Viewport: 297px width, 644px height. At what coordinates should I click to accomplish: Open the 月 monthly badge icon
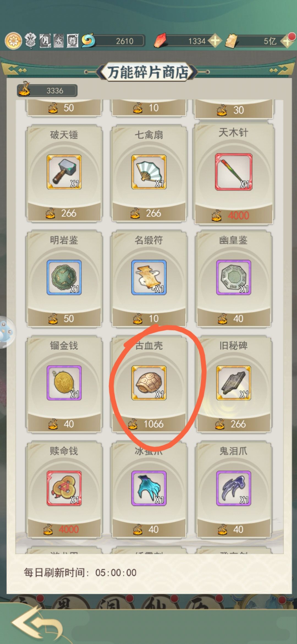[45, 41]
